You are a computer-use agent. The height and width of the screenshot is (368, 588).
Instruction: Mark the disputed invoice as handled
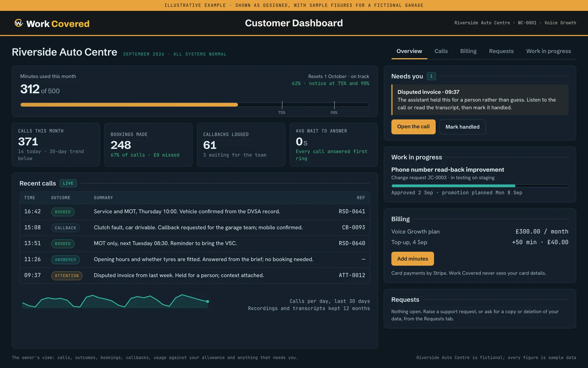[x=462, y=127]
